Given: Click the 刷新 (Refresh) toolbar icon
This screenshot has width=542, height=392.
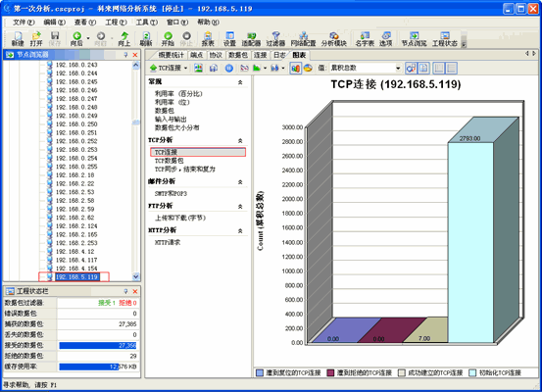Looking at the screenshot, I should click(146, 39).
